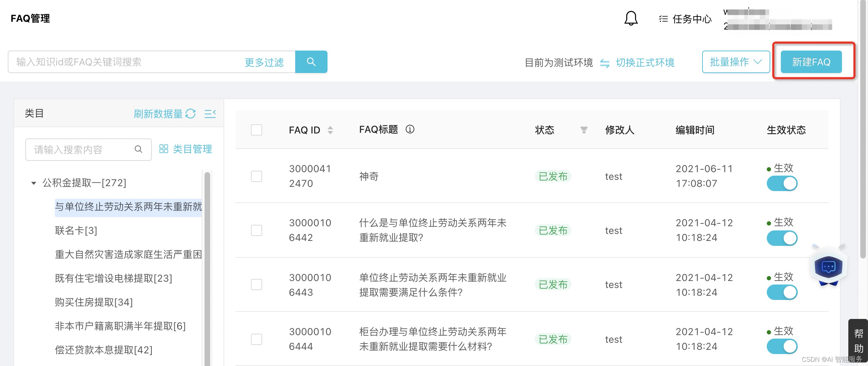Viewport: 868px width, 366px height.
Task: Click 切换正式环境 link
Action: pos(645,63)
